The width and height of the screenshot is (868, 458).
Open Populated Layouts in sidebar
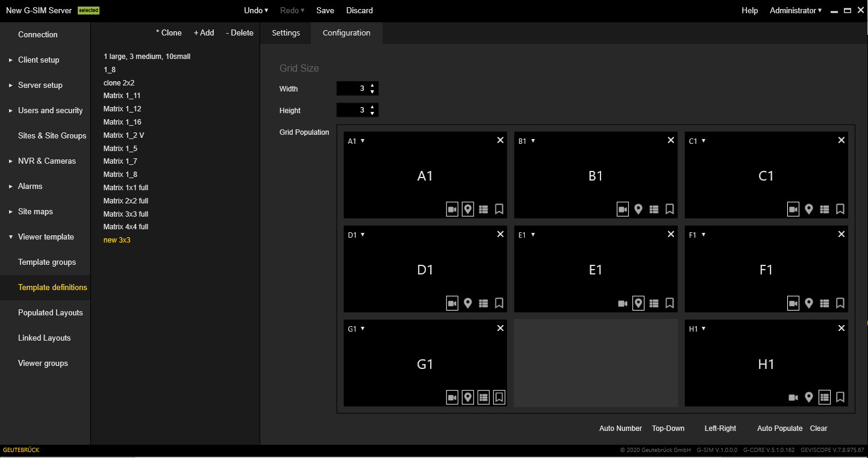pos(51,312)
